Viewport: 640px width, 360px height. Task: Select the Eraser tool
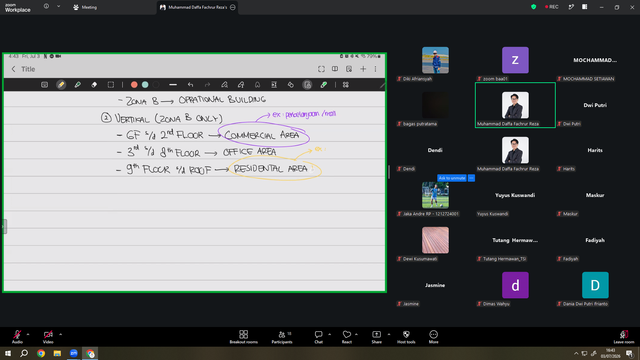(94, 85)
